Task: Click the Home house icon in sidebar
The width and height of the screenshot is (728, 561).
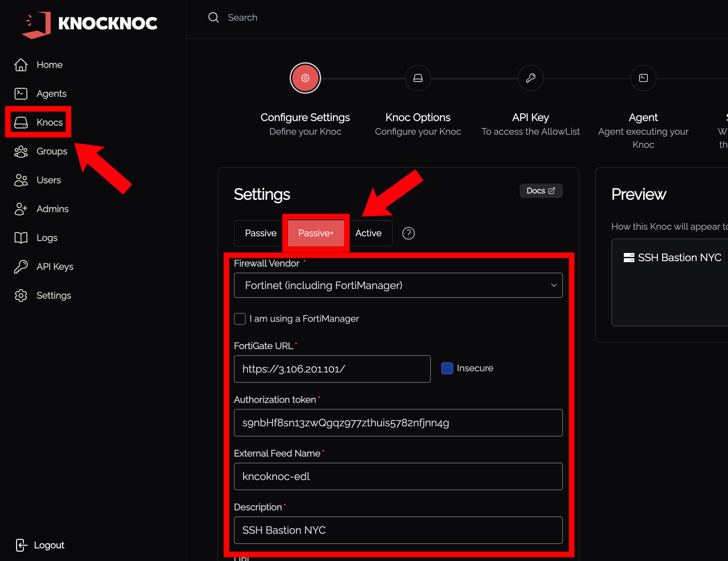Action: point(21,65)
